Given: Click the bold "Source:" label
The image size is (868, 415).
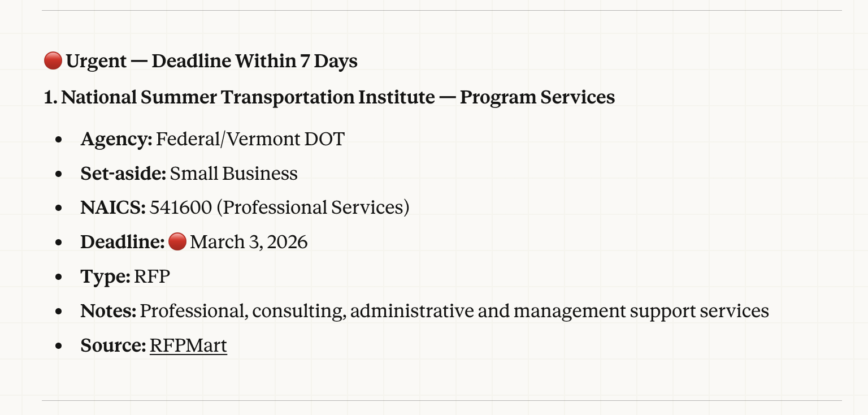Looking at the screenshot, I should click(113, 345).
